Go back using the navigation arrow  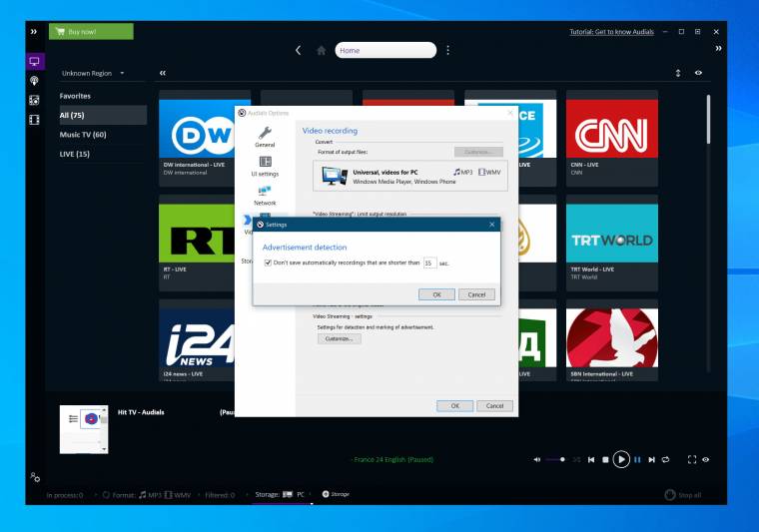(x=299, y=50)
